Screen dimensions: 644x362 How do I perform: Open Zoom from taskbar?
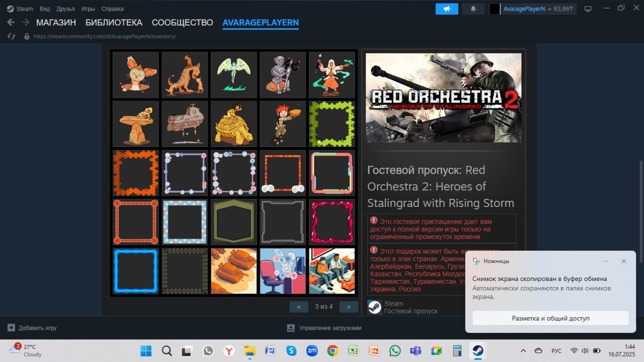[312, 350]
